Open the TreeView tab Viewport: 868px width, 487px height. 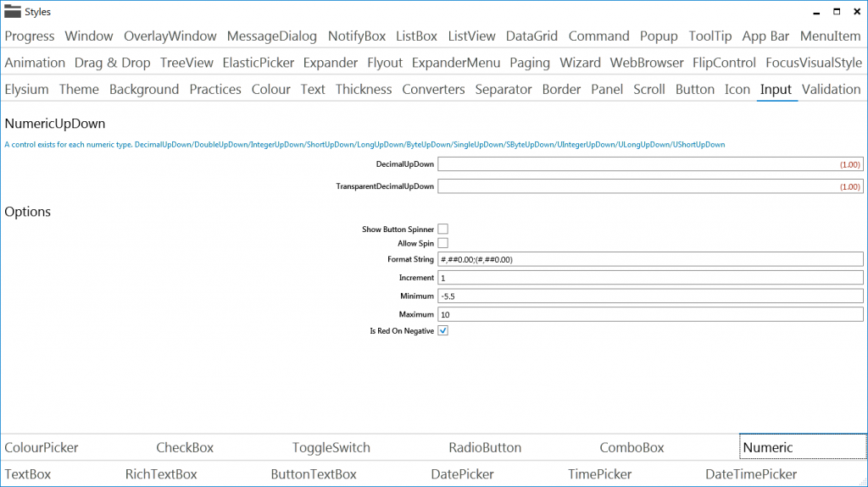tap(186, 63)
